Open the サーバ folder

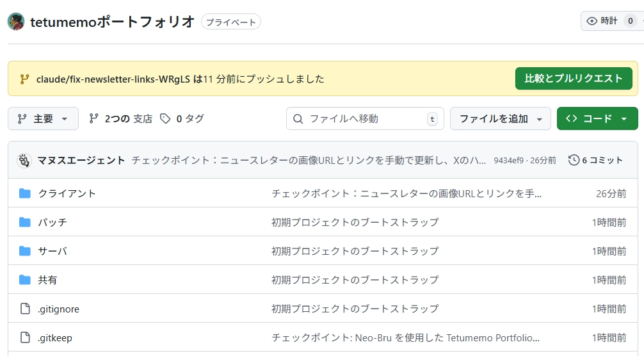[x=52, y=251]
